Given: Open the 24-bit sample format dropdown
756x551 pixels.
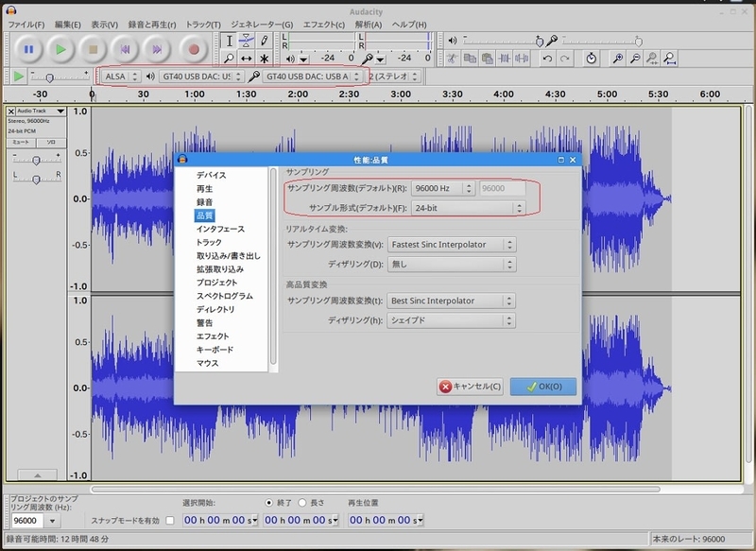Looking at the screenshot, I should (468, 208).
